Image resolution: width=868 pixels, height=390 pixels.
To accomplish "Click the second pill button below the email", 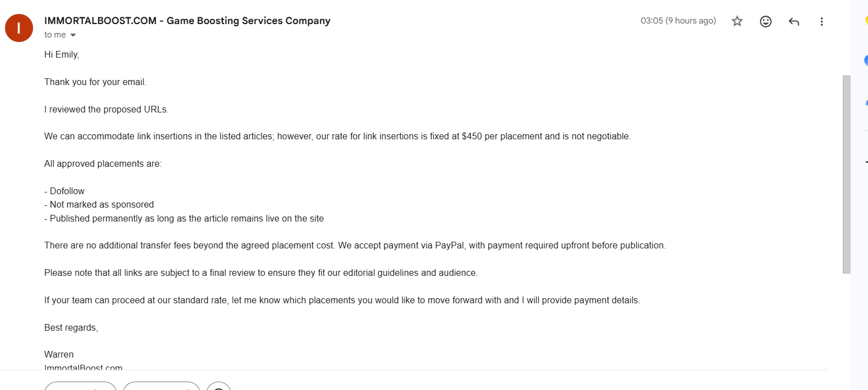I will 161,386.
